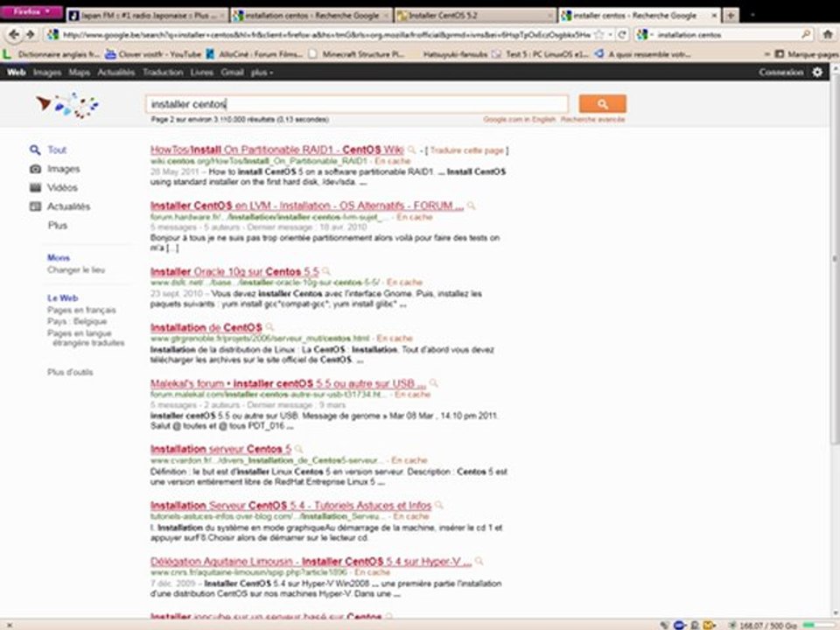Preview the Installation de CentOS result magnifier
The width and height of the screenshot is (840, 630).
pyautogui.click(x=269, y=327)
